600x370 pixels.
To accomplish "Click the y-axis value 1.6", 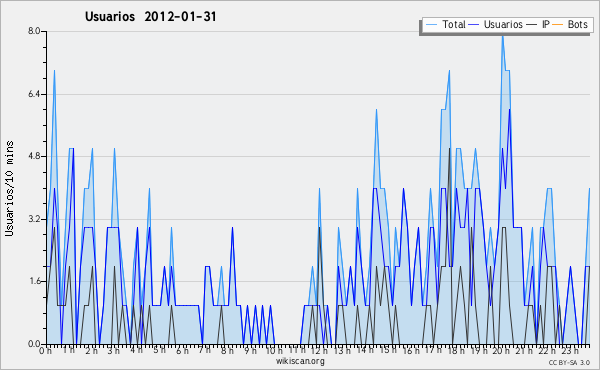I will (x=34, y=282).
